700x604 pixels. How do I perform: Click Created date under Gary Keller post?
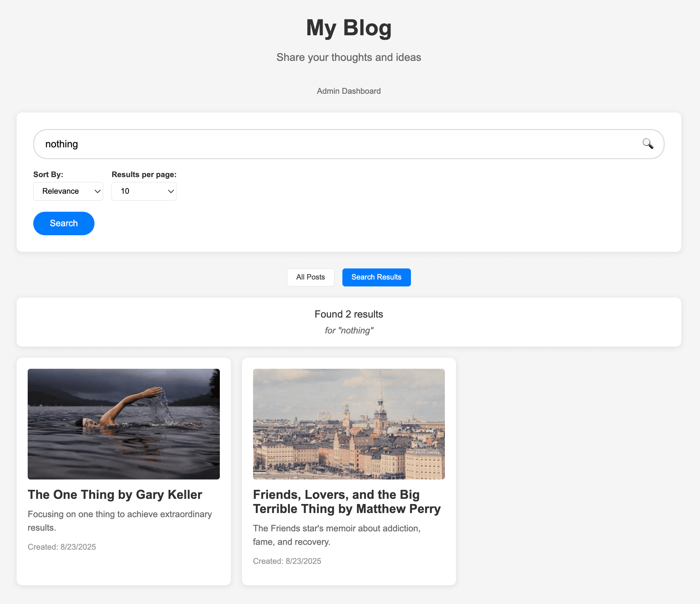(62, 547)
